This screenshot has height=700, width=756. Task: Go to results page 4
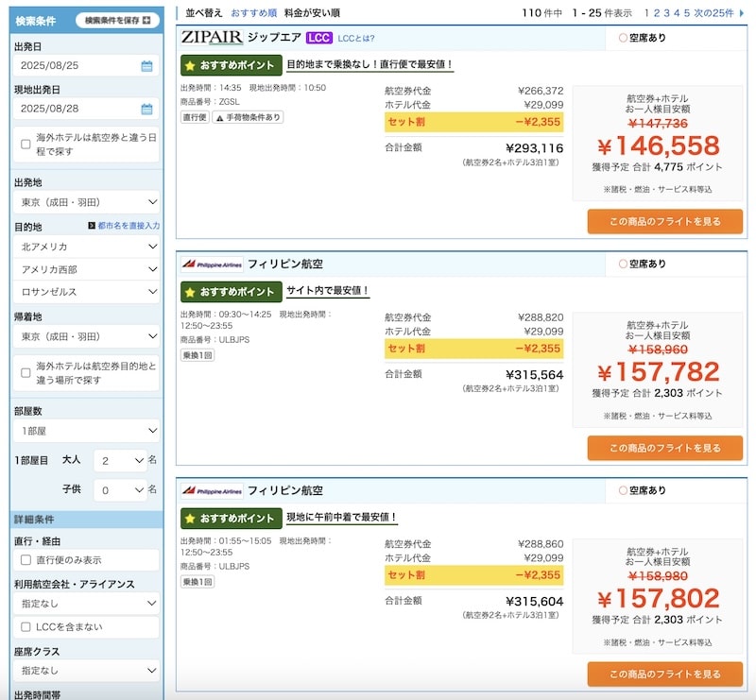pos(677,13)
